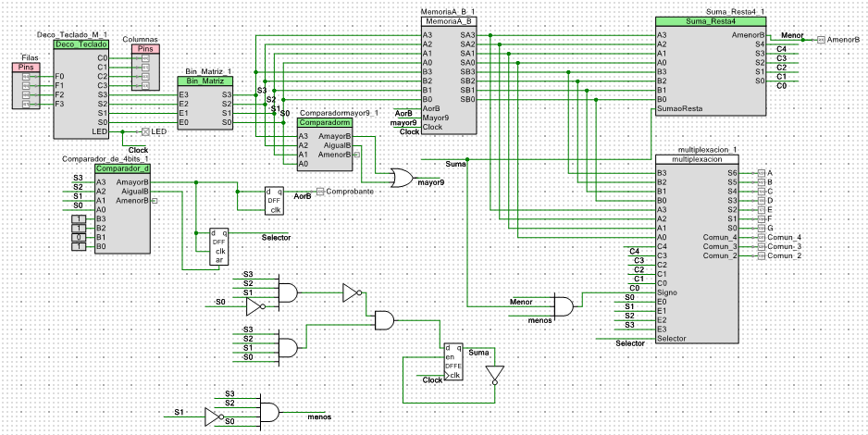Select the DFFE flip-flop with Suma output

click(x=455, y=365)
